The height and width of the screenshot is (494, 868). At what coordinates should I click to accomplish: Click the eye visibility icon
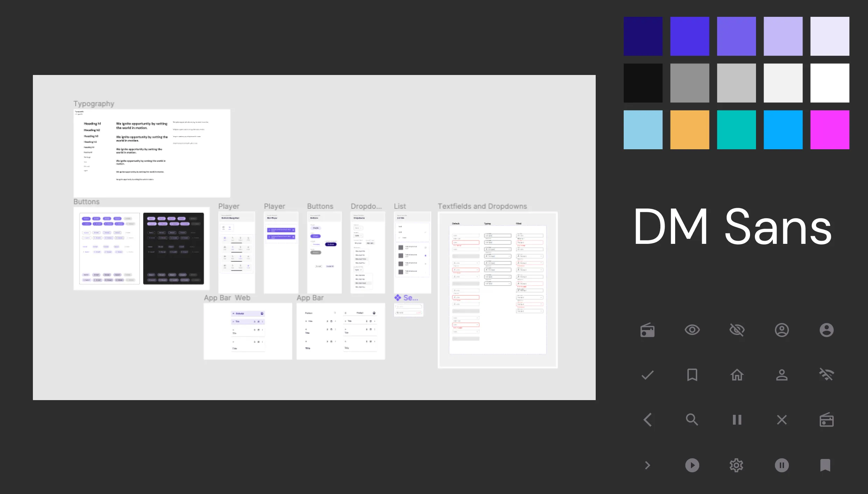coord(692,330)
